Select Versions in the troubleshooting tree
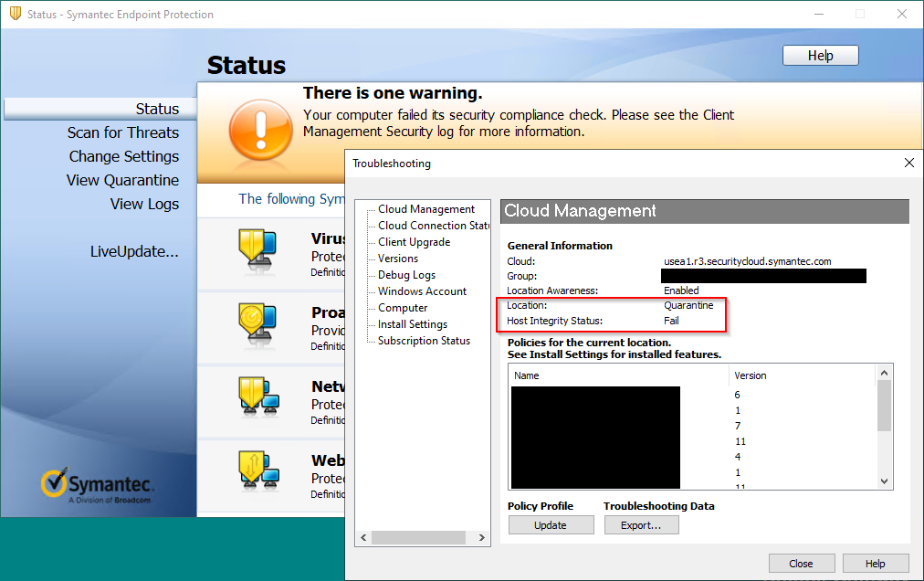Viewport: 924px width, 581px height. [398, 259]
